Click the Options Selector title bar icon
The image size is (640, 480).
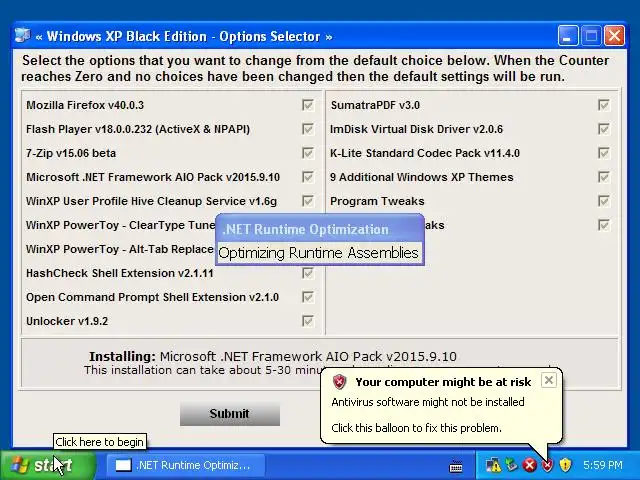[x=23, y=36]
